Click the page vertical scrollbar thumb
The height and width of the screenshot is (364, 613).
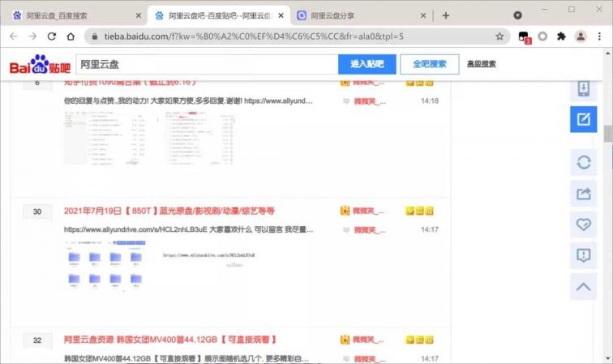click(607, 134)
